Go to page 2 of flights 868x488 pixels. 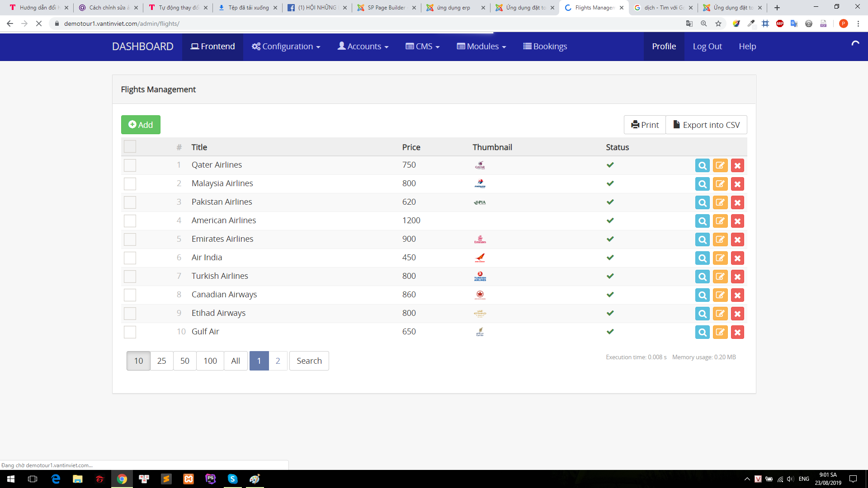click(x=278, y=361)
